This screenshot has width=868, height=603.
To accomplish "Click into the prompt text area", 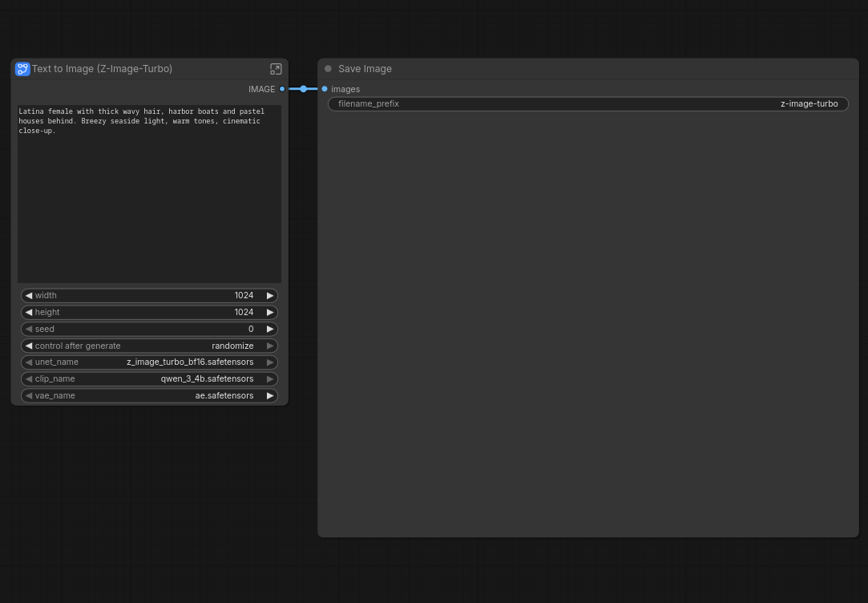I will click(149, 194).
